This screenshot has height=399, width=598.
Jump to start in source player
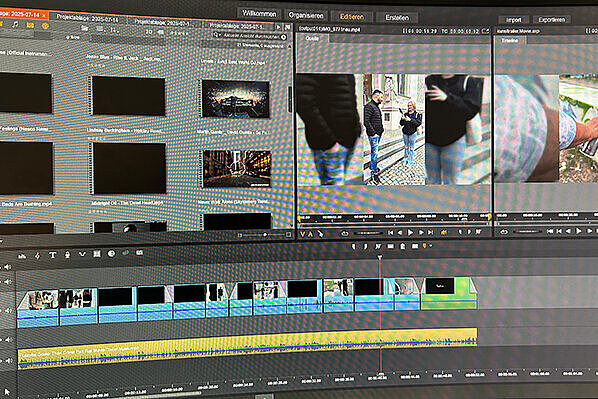click(390, 232)
